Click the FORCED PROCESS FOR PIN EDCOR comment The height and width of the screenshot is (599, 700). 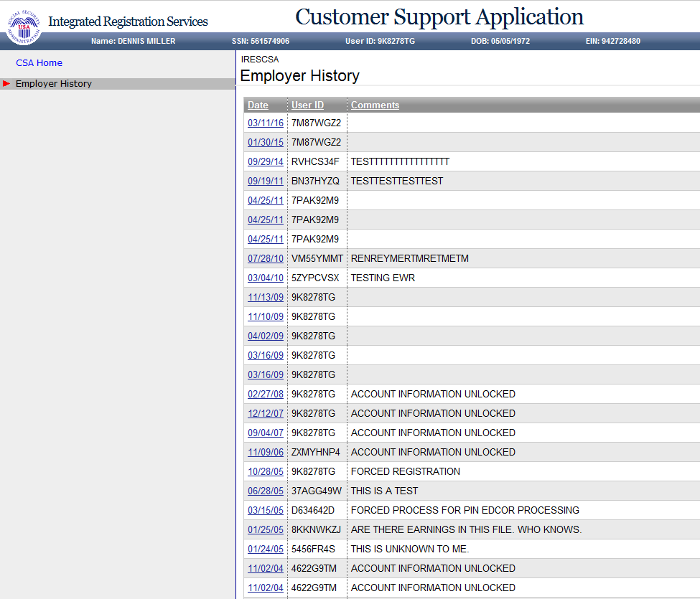pyautogui.click(x=465, y=510)
